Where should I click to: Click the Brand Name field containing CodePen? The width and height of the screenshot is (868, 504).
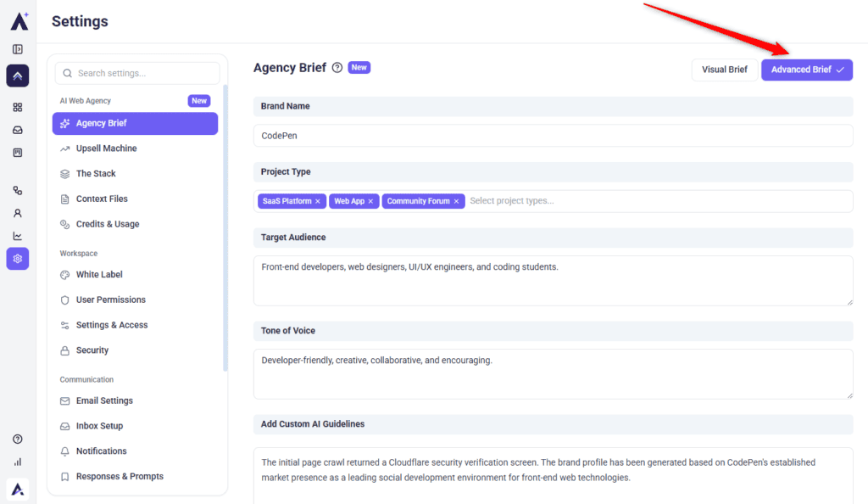click(553, 136)
